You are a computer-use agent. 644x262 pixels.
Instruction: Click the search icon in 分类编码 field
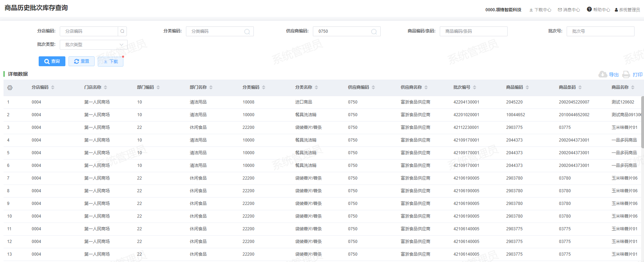click(x=247, y=32)
